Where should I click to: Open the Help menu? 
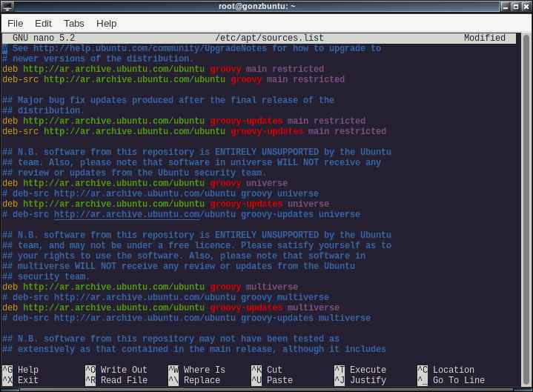pyautogui.click(x=107, y=24)
